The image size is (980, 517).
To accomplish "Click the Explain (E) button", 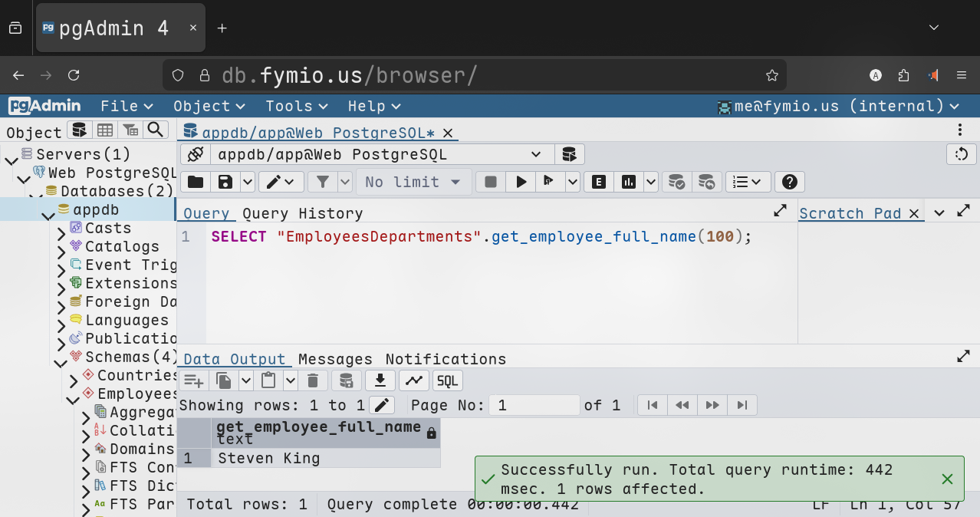I will click(599, 182).
